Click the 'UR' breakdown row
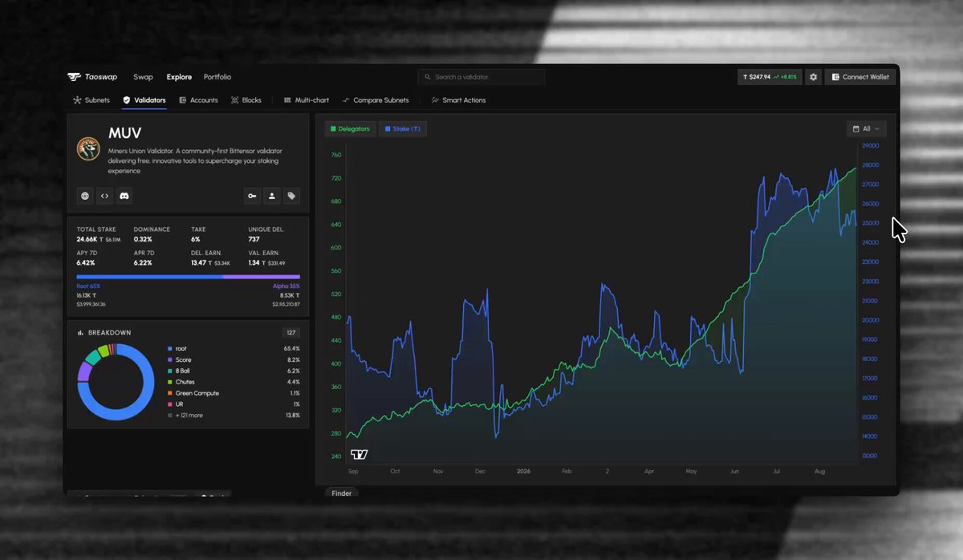Viewport: 963px width, 560px height. click(234, 404)
